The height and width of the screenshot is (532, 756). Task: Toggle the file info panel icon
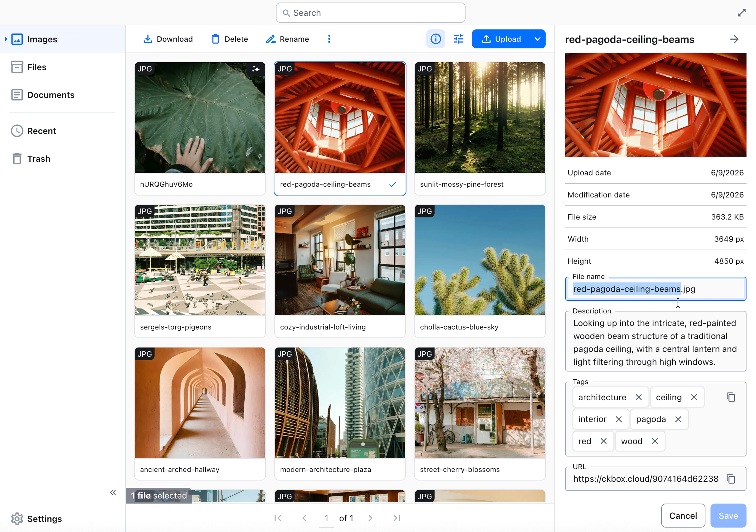(x=436, y=39)
